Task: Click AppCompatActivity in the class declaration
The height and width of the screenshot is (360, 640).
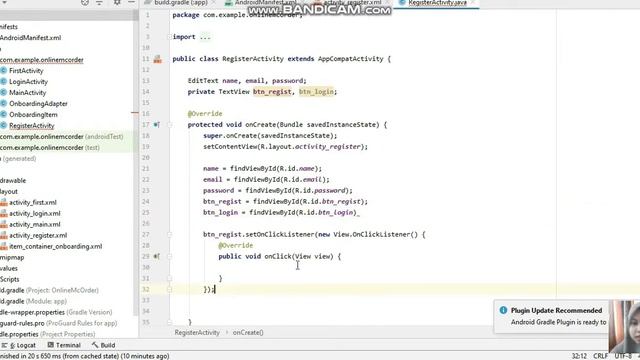Action: coord(351,59)
